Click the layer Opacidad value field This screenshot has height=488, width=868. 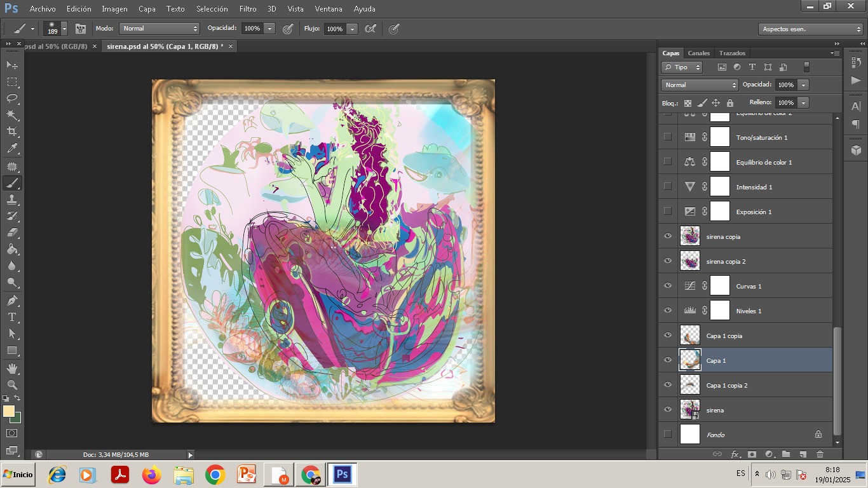[786, 85]
